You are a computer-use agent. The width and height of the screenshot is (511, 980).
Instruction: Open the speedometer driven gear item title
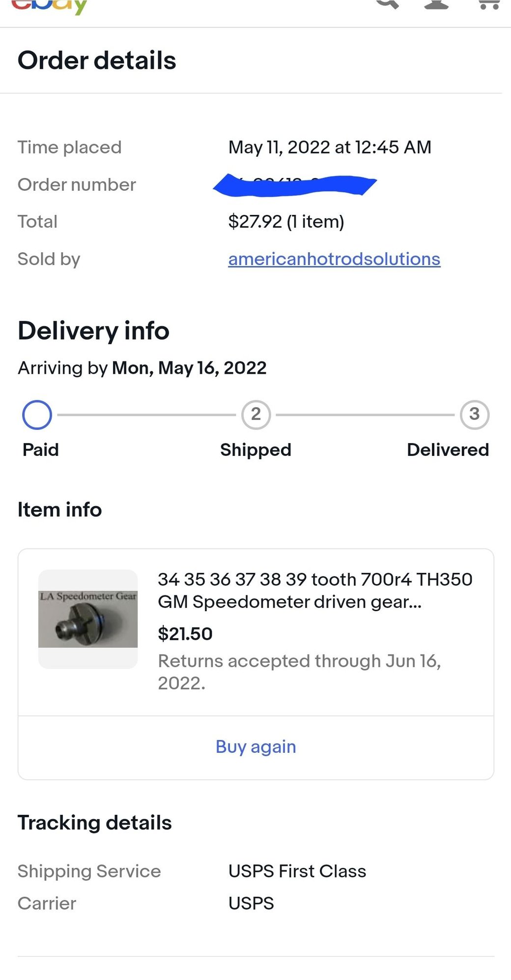point(315,591)
